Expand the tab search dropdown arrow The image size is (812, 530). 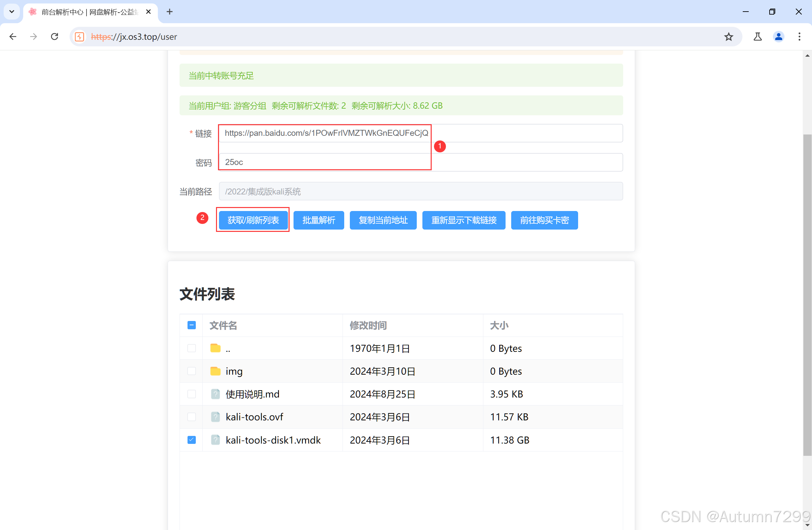click(x=12, y=12)
